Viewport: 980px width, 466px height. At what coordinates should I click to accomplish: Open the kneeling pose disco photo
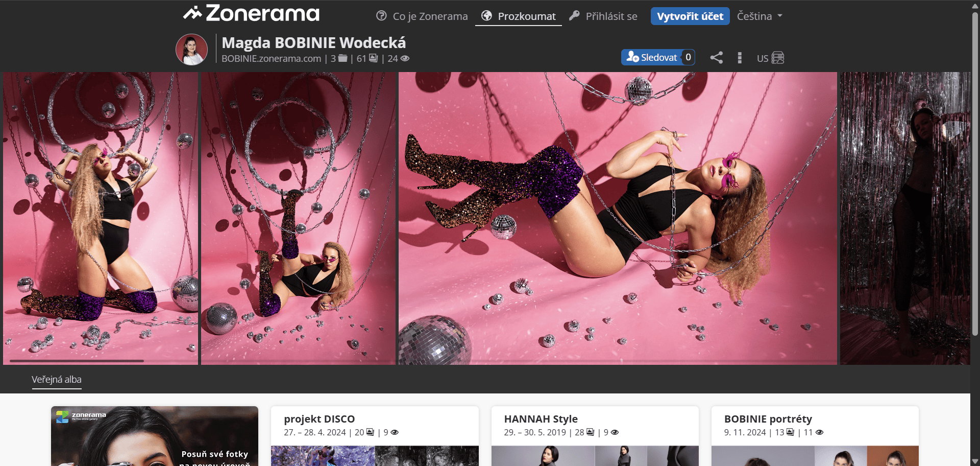pos(101,218)
